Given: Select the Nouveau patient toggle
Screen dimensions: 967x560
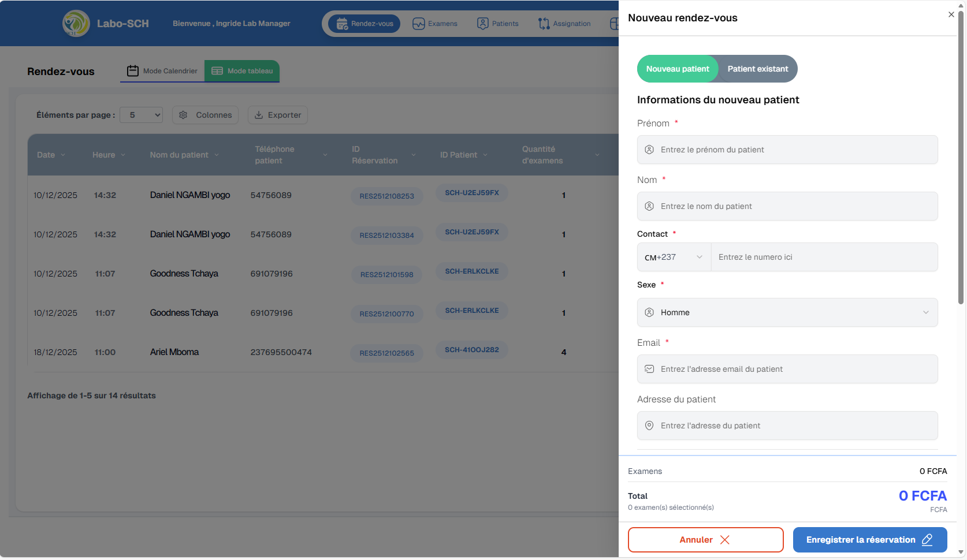Looking at the screenshot, I should [x=677, y=69].
